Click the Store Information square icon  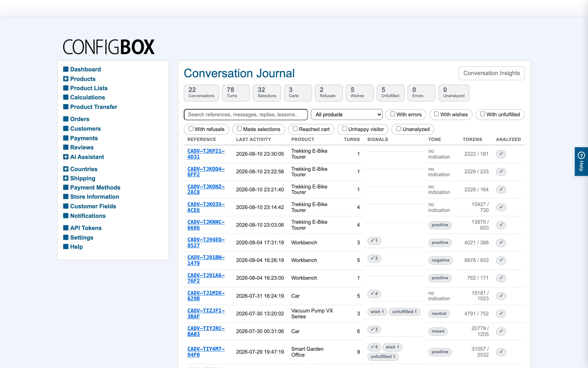[x=66, y=196]
